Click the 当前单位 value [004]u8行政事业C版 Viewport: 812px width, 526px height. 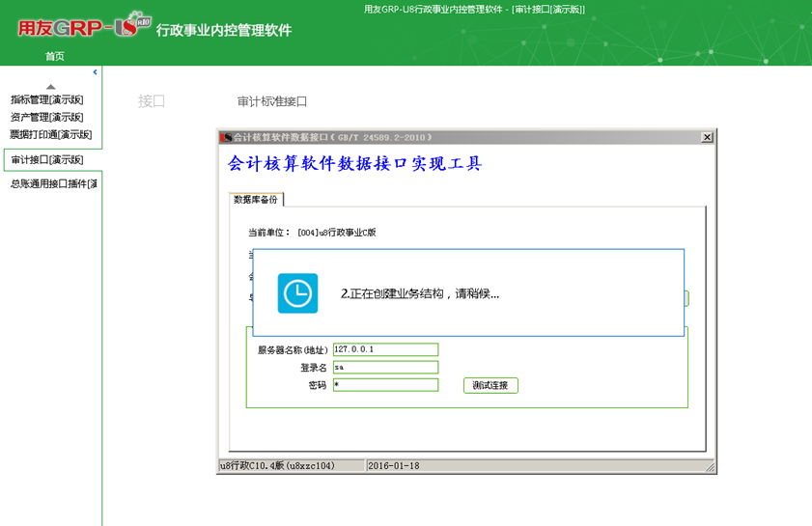(337, 233)
